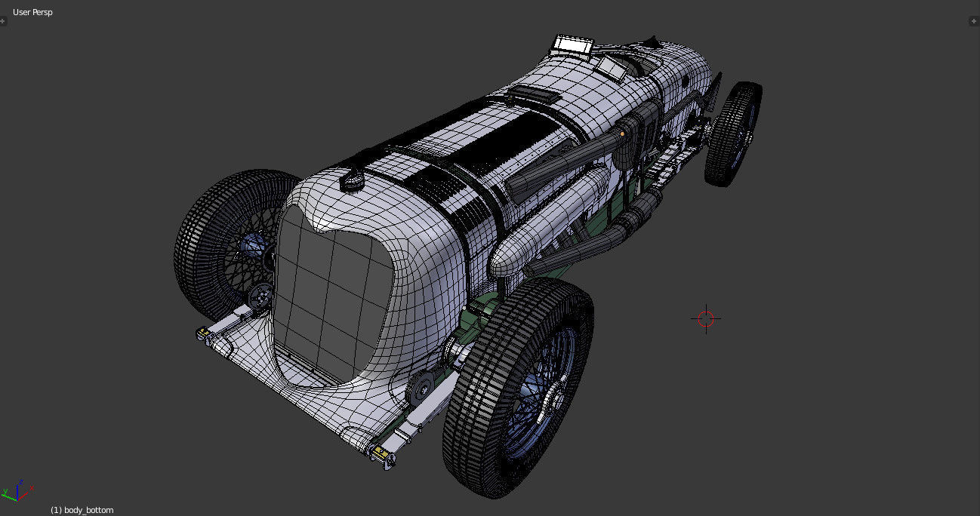Screen dimensions: 980x516
Task: Click the 3D cursor crosshair in the viewport
Action: point(705,318)
